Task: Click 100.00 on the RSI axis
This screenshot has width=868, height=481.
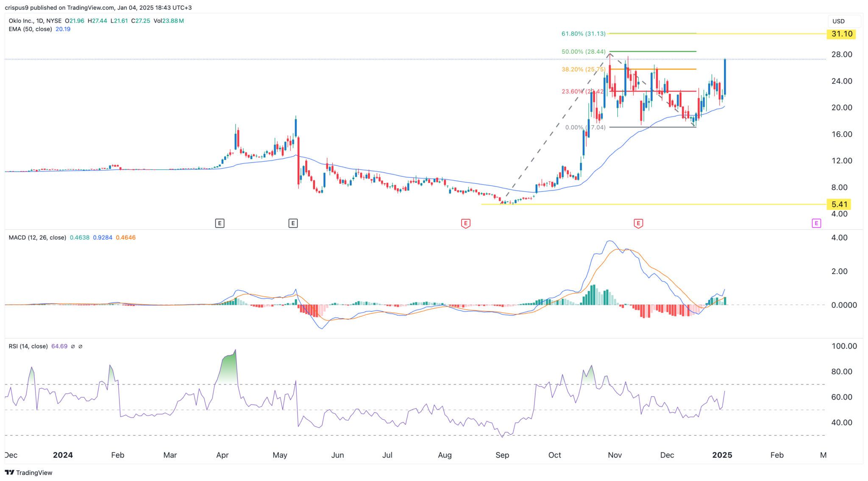Action: [844, 346]
